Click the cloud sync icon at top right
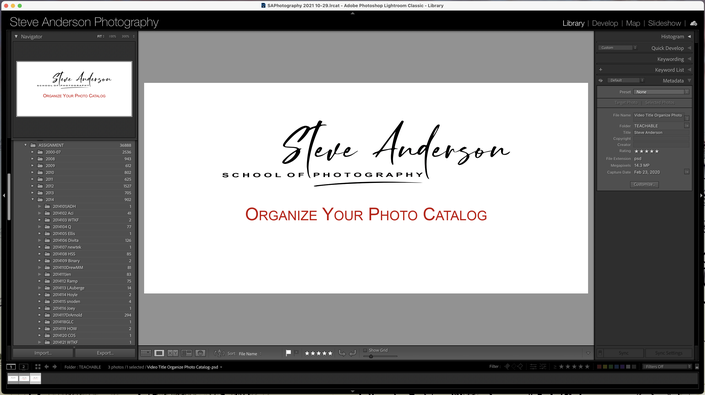Screen dimensions: 705x395 click(693, 23)
